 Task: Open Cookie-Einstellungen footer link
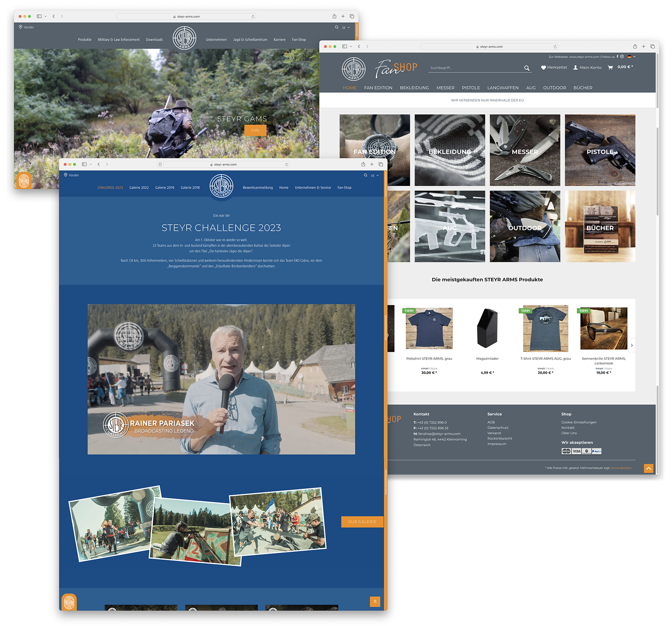579,422
